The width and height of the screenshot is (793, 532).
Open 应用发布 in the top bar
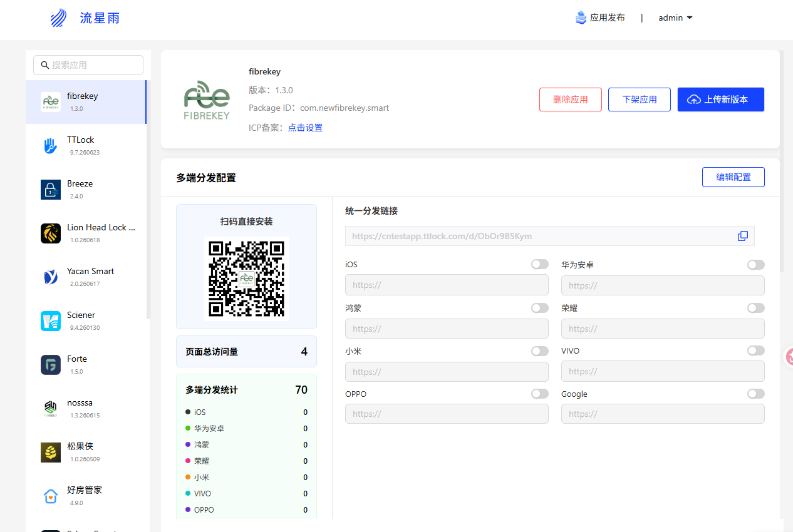(600, 18)
